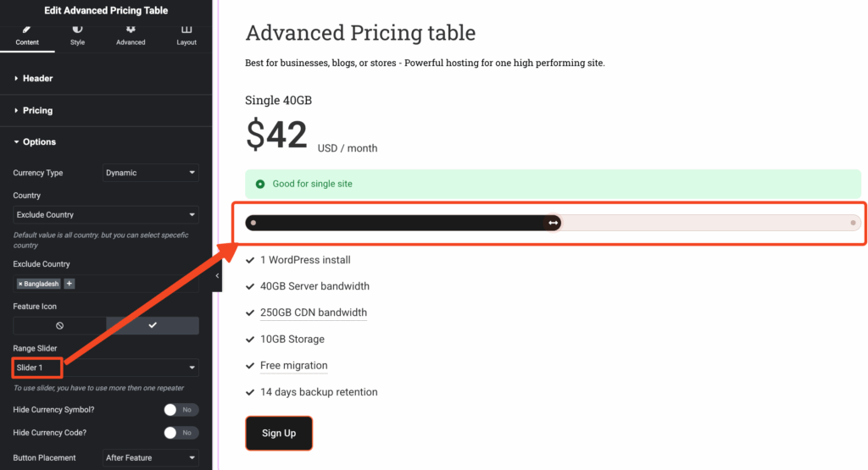868x470 pixels.
Task: Click the Sign Up button
Action: [x=279, y=434]
